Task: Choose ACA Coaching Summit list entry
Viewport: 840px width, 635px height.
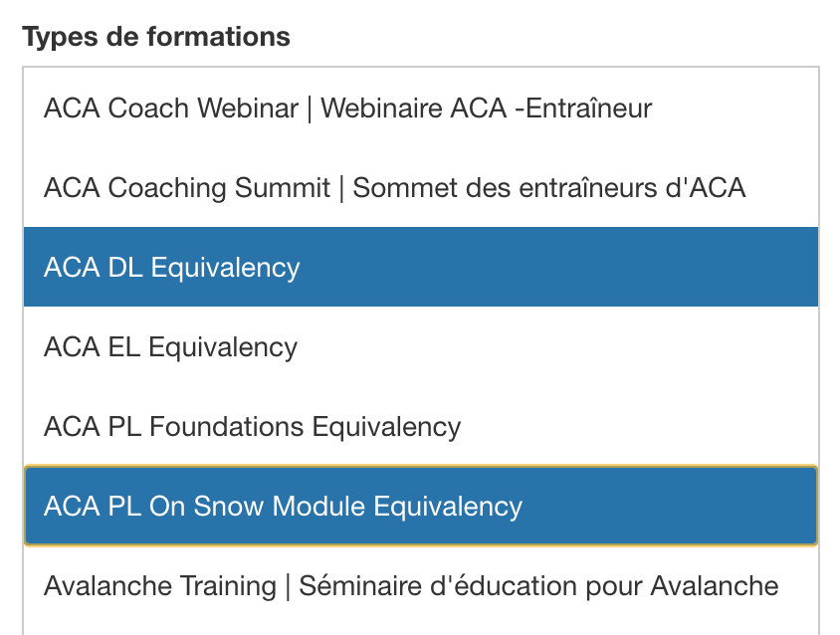Action: point(394,187)
